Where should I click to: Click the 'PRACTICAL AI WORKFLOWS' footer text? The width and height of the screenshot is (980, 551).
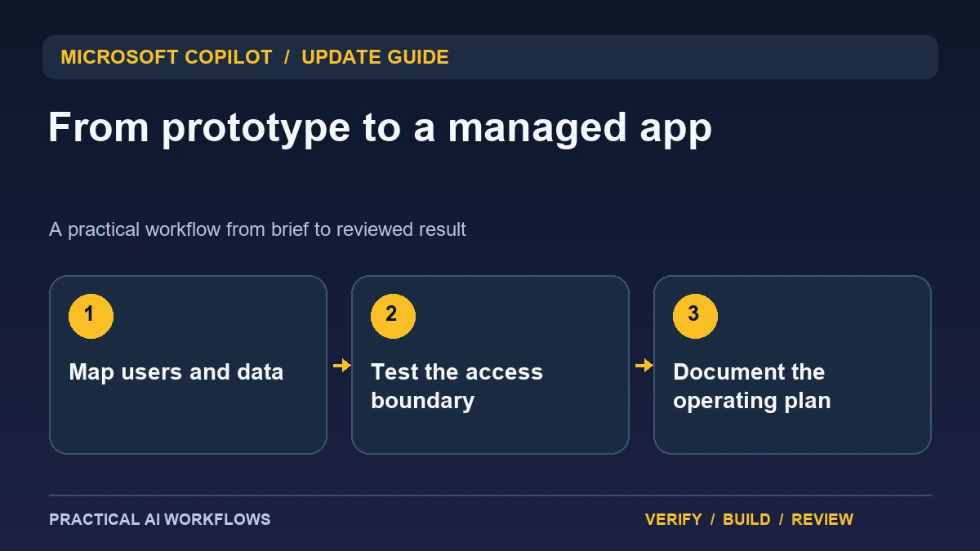coord(160,519)
